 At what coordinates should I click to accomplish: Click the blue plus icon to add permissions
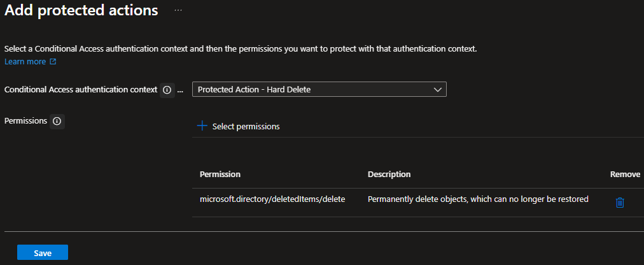[202, 125]
